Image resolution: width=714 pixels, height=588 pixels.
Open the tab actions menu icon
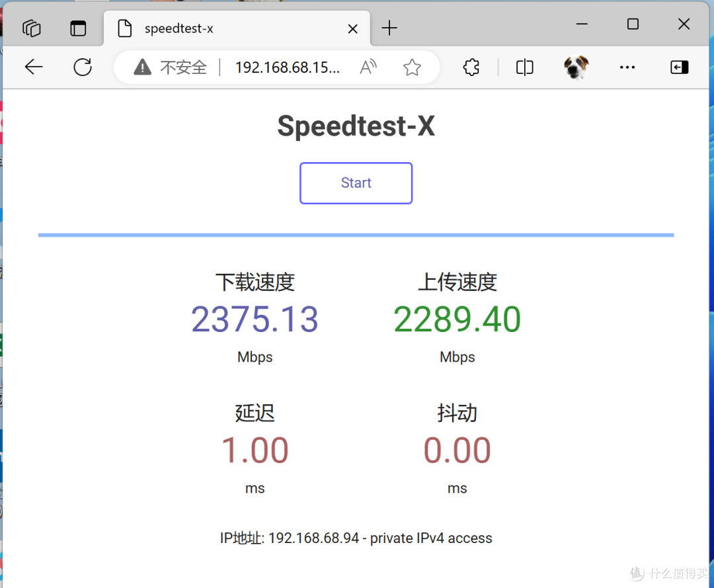coord(78,28)
